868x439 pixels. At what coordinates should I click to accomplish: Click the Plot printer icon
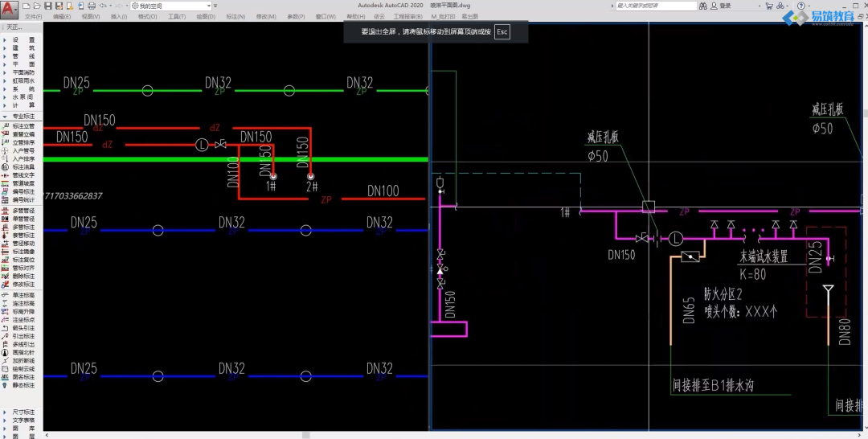point(92,6)
